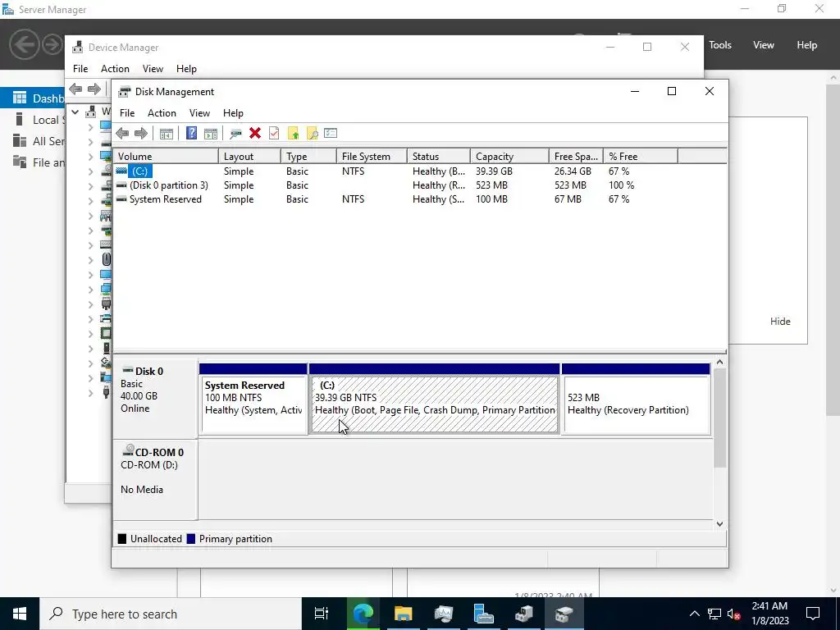Open Server Manager Help menu

[807, 45]
